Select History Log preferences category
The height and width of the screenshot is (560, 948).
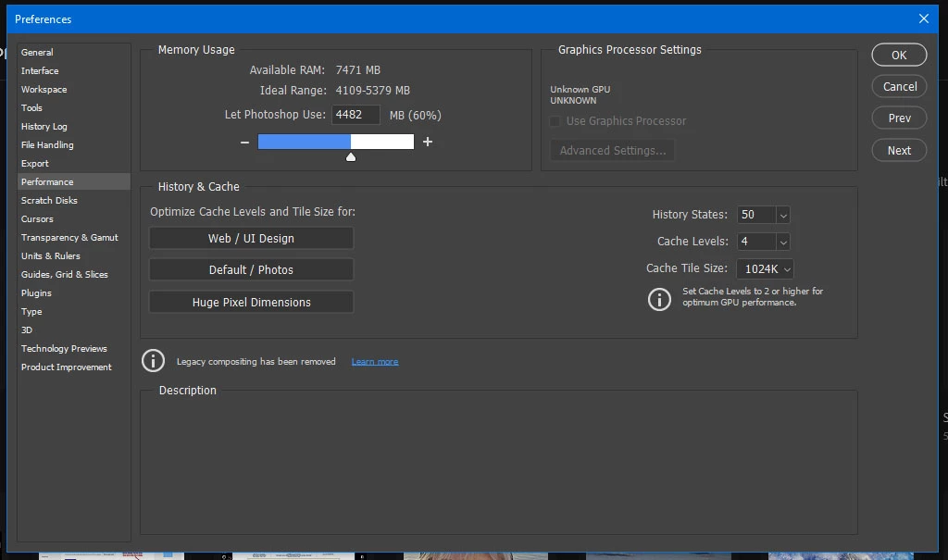tap(74, 127)
